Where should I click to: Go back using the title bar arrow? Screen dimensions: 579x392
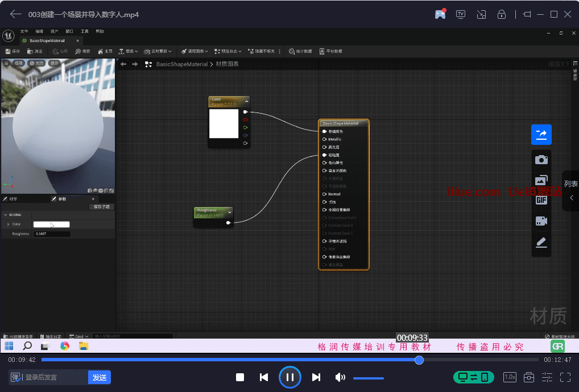[16, 14]
